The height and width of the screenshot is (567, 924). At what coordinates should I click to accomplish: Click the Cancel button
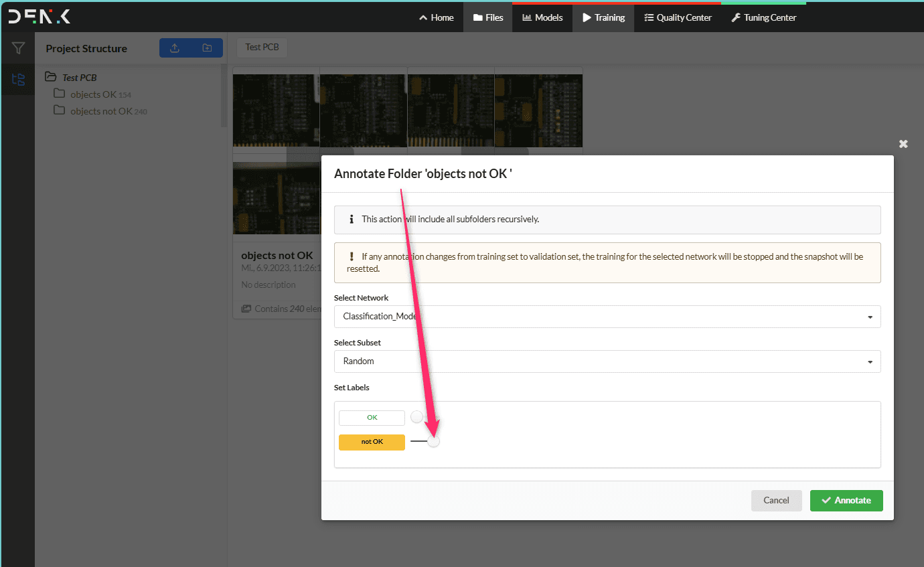(776, 501)
